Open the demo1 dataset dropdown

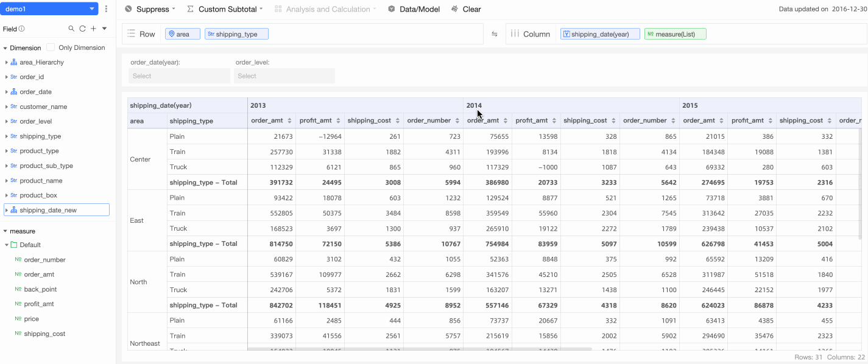click(x=49, y=9)
